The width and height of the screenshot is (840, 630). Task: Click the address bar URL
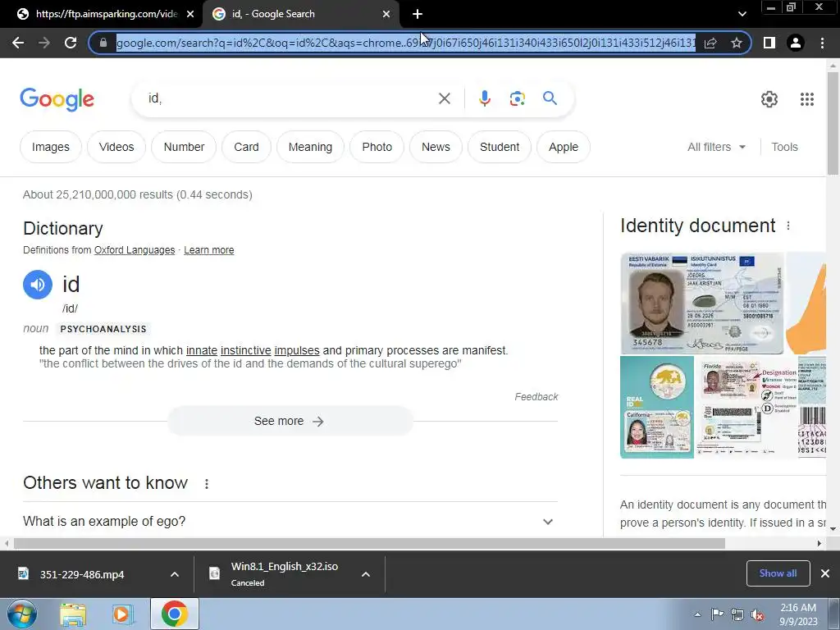click(x=405, y=43)
